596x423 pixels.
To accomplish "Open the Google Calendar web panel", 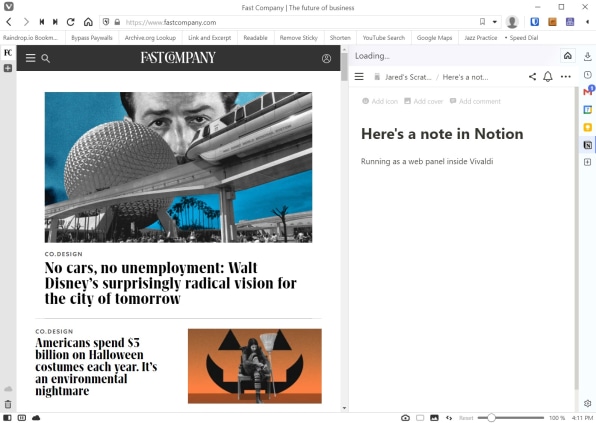I will pyautogui.click(x=588, y=110).
